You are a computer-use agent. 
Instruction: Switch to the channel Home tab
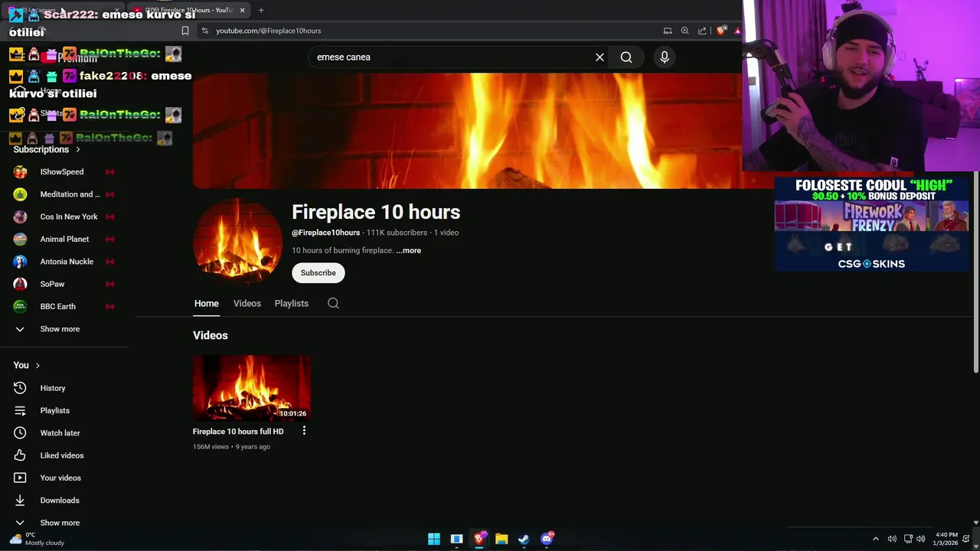tap(206, 303)
